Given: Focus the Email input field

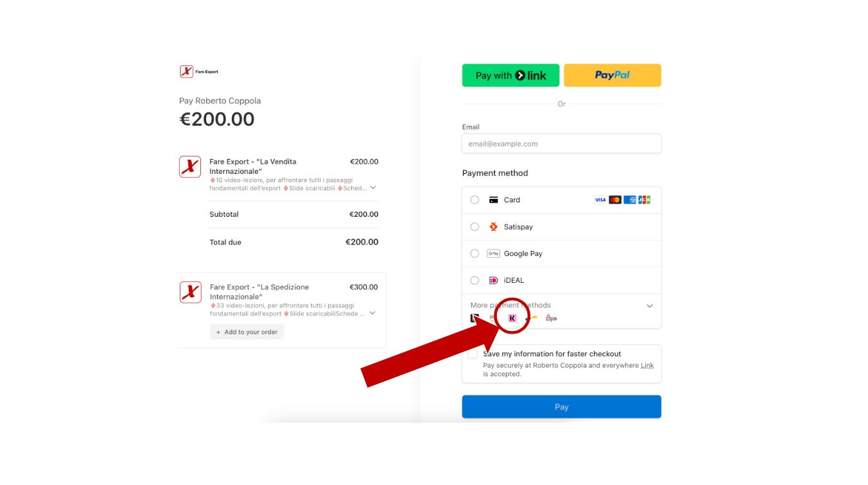Looking at the screenshot, I should tap(562, 144).
